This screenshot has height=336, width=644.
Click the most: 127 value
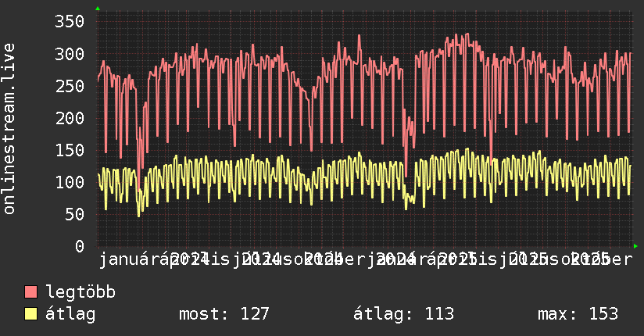[x=224, y=314]
